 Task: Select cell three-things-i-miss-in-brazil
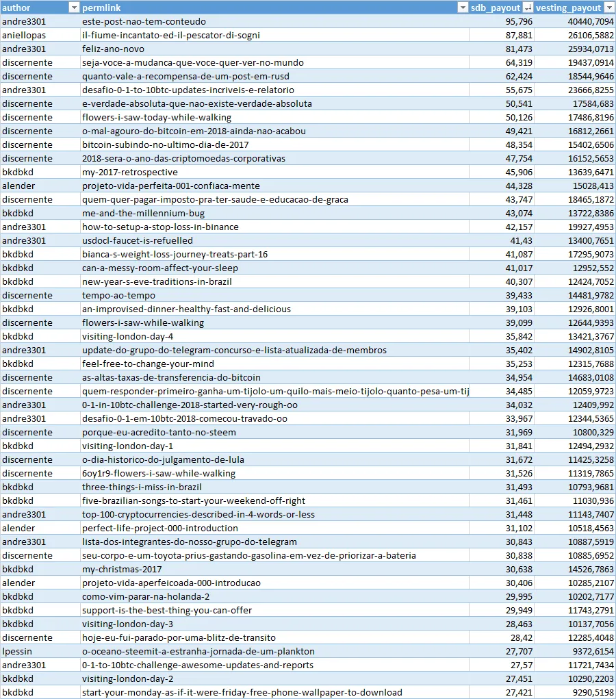click(x=274, y=487)
